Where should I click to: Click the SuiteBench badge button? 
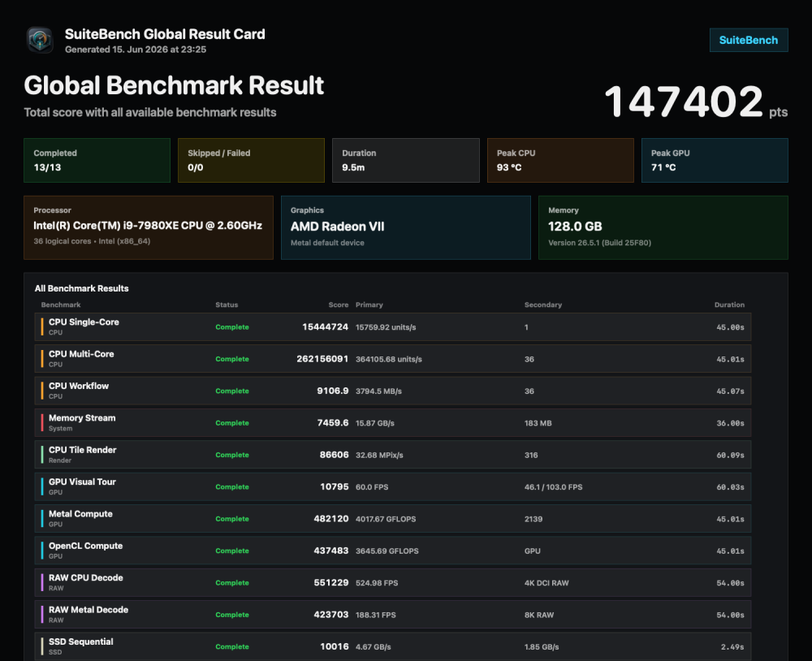pos(749,41)
